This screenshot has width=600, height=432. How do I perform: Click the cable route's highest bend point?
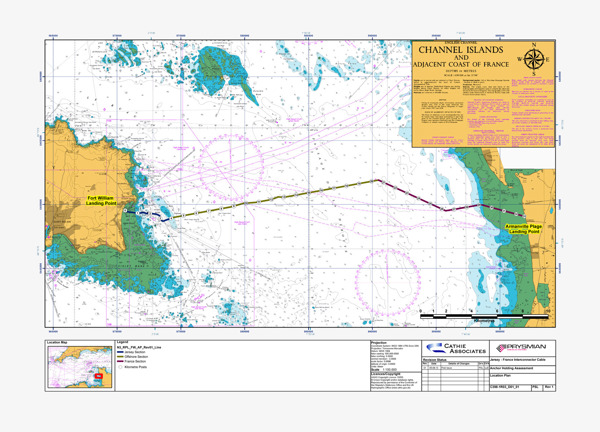377,180
